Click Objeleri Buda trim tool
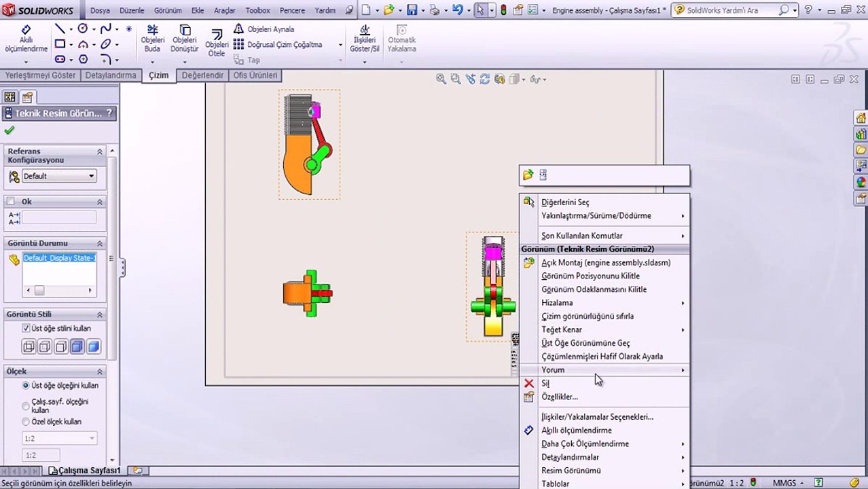The height and width of the screenshot is (489, 868). pyautogui.click(x=153, y=39)
